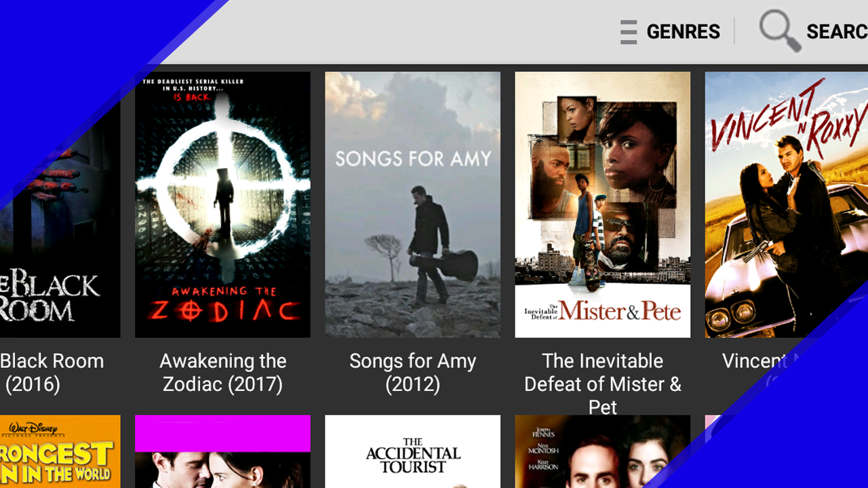Click the Black Room (2016) title text
868x488 pixels.
coord(52,373)
